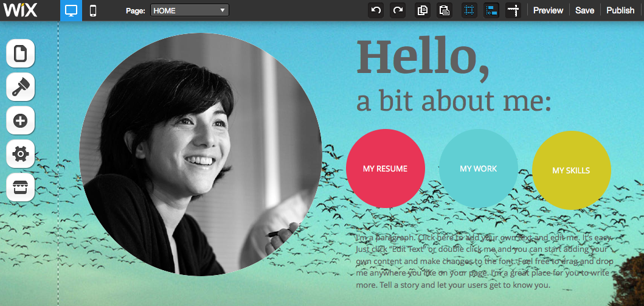Redo the last undone action

tap(398, 11)
